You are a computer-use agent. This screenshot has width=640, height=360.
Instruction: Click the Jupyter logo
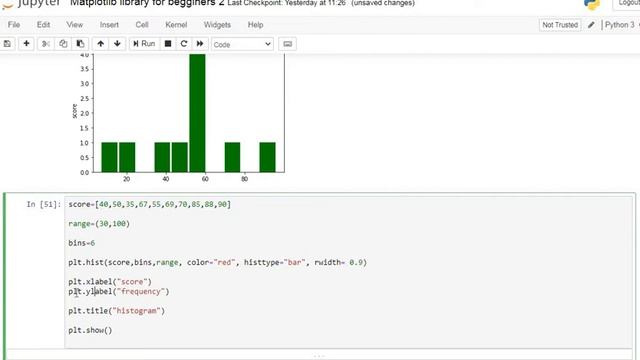pyautogui.click(x=31, y=4)
